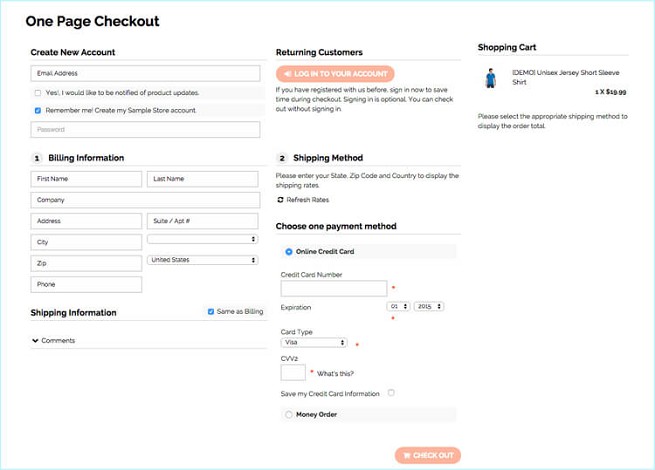Click the jersey shirt product thumbnail

click(x=490, y=77)
